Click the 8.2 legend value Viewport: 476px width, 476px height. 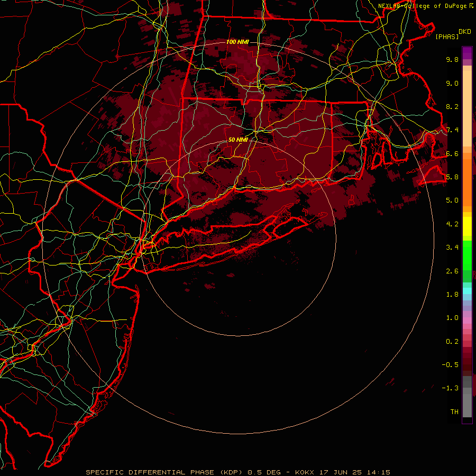(x=452, y=106)
